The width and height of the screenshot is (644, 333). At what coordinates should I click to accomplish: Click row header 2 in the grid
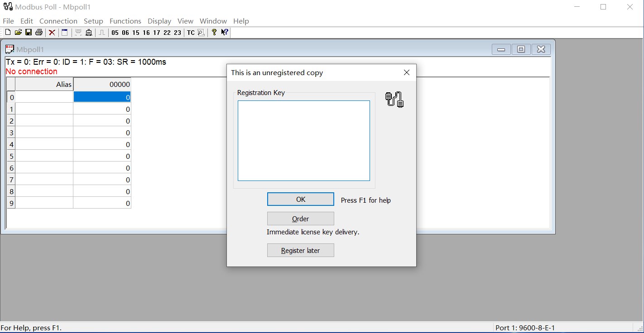(11, 120)
